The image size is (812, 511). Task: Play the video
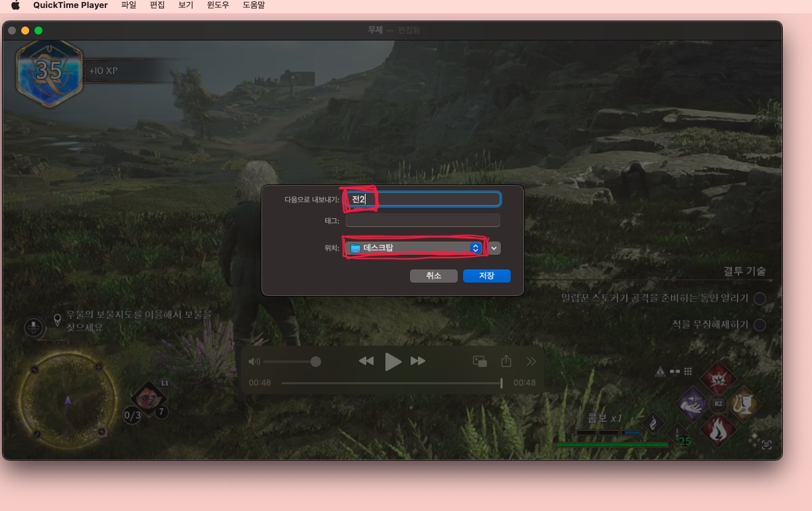click(x=393, y=362)
